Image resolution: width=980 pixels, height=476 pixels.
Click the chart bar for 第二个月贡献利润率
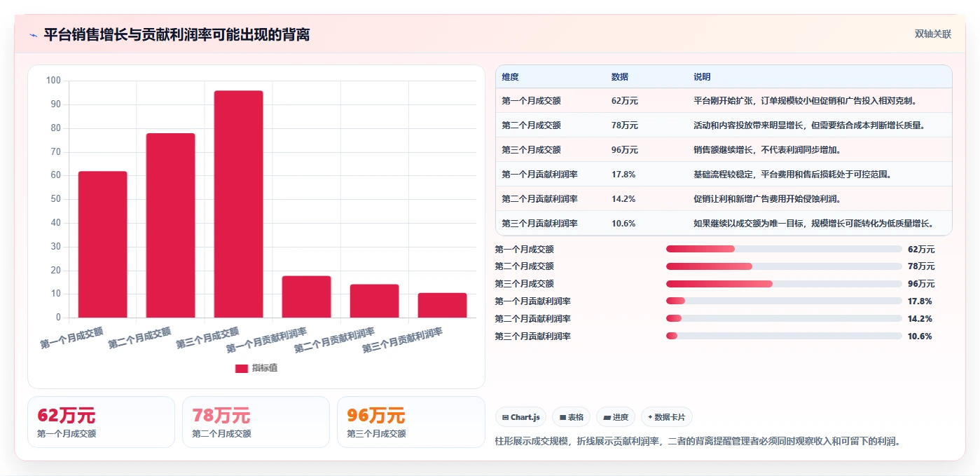[375, 301]
